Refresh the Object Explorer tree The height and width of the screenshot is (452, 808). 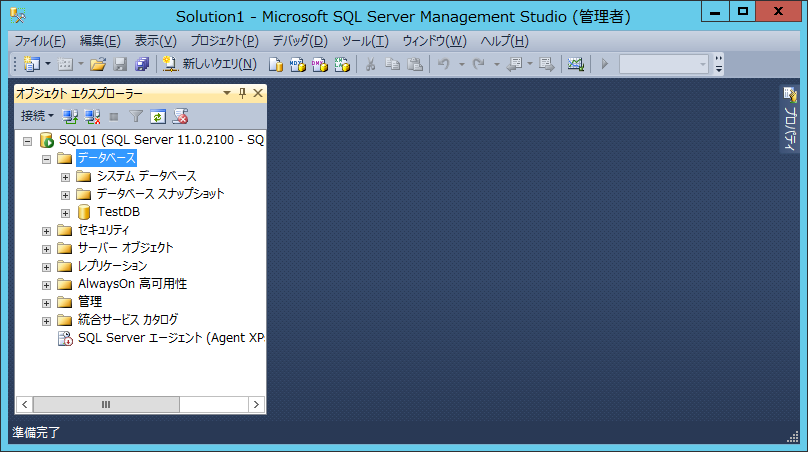coord(158,116)
